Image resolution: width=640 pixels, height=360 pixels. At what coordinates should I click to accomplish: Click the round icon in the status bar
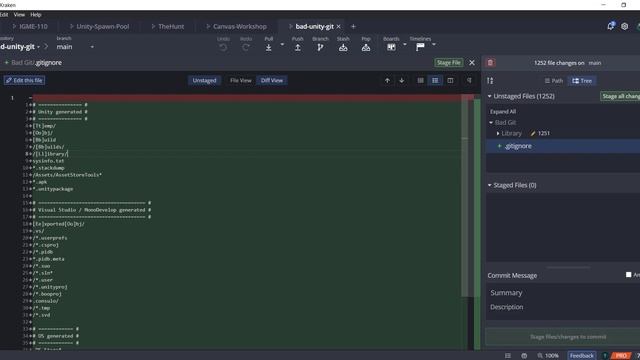pyautogui.click(x=524, y=356)
